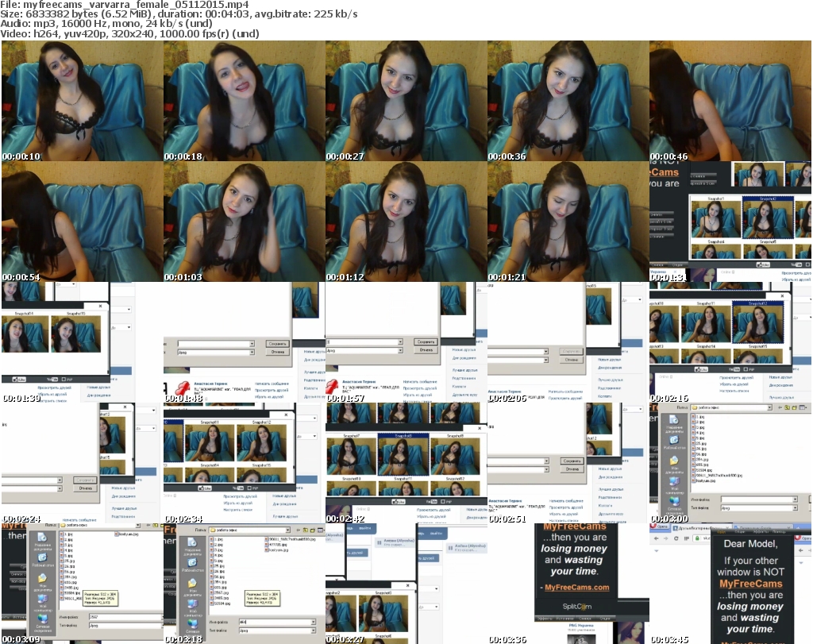Pick the frame at 00:00:46
Image resolution: width=813 pixels, height=644 pixels.
point(730,101)
